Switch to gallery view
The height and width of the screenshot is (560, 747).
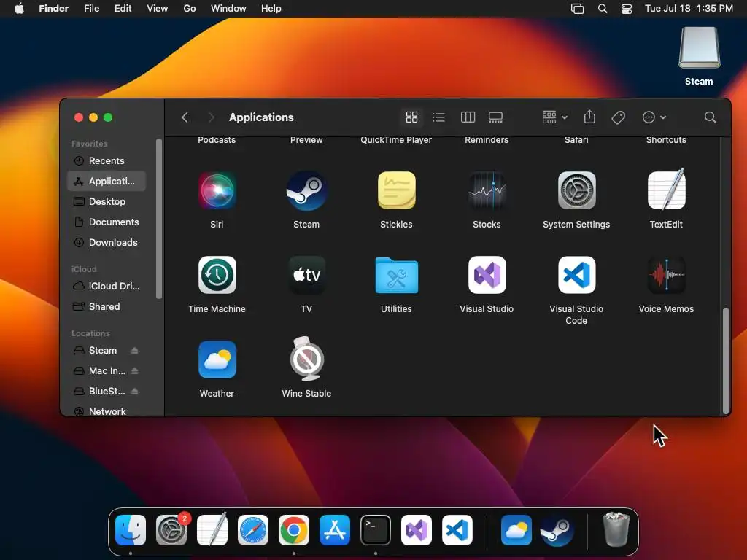495,117
